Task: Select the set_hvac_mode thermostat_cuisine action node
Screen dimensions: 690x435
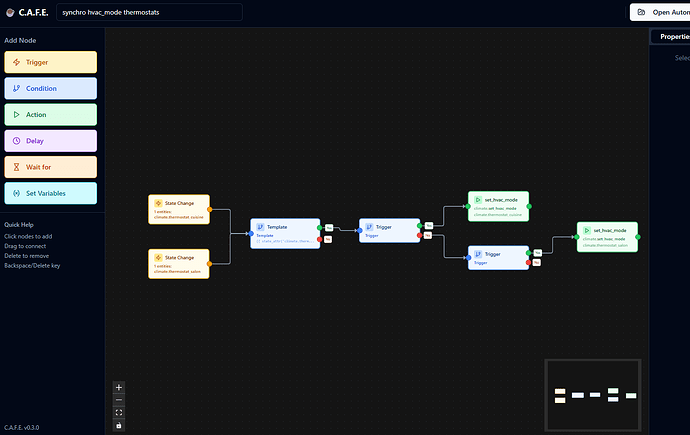Action: (x=498, y=206)
